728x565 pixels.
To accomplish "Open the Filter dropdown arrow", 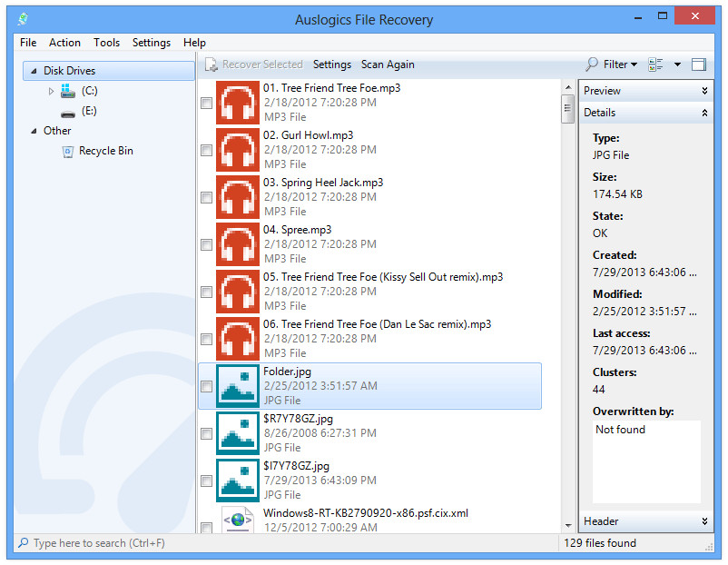I will click(635, 64).
